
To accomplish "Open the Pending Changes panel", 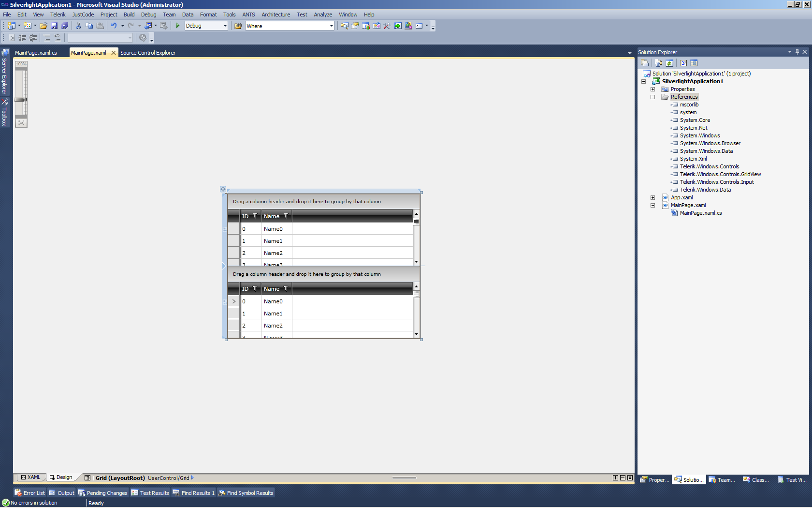I will click(x=102, y=493).
